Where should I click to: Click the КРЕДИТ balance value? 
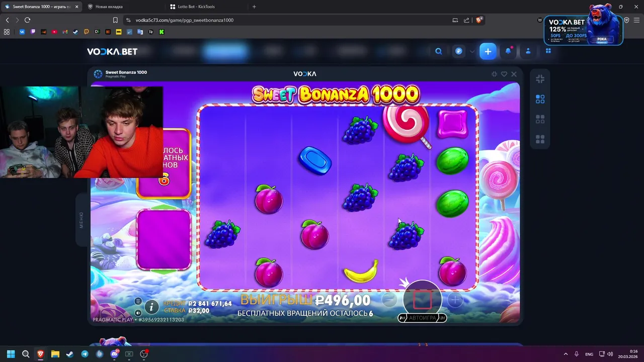[210, 304]
